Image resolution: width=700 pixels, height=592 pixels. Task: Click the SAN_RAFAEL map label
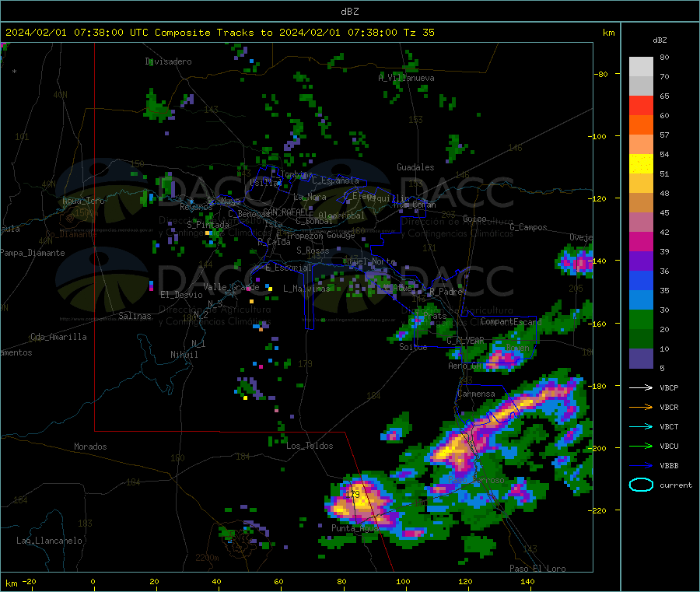288,212
